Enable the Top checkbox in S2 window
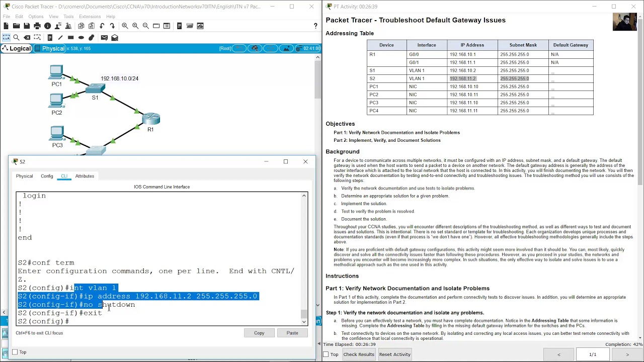The height and width of the screenshot is (362, 644). (15, 352)
